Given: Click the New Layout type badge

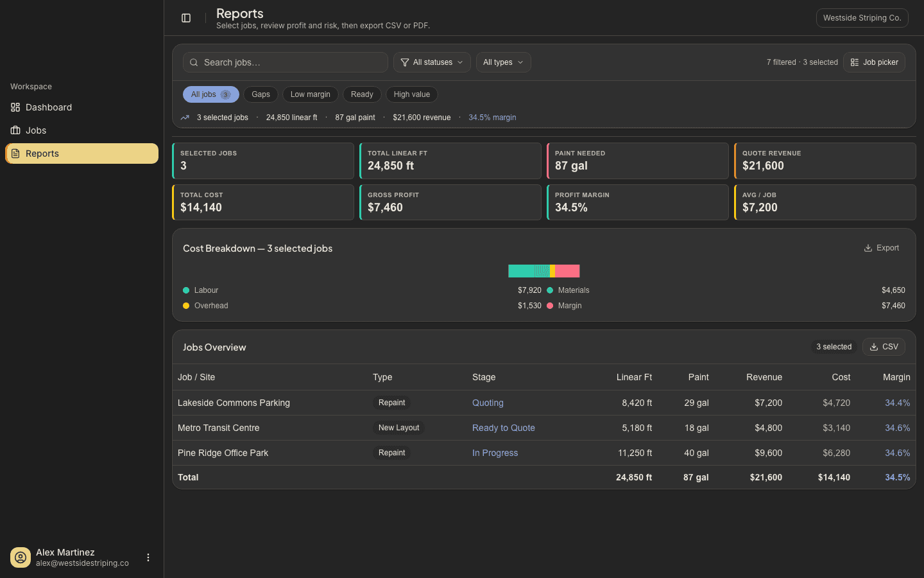Looking at the screenshot, I should (x=398, y=428).
